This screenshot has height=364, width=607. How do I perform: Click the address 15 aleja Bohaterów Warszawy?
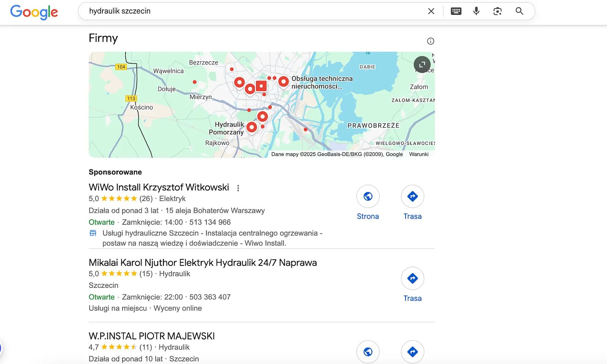pyautogui.click(x=215, y=210)
